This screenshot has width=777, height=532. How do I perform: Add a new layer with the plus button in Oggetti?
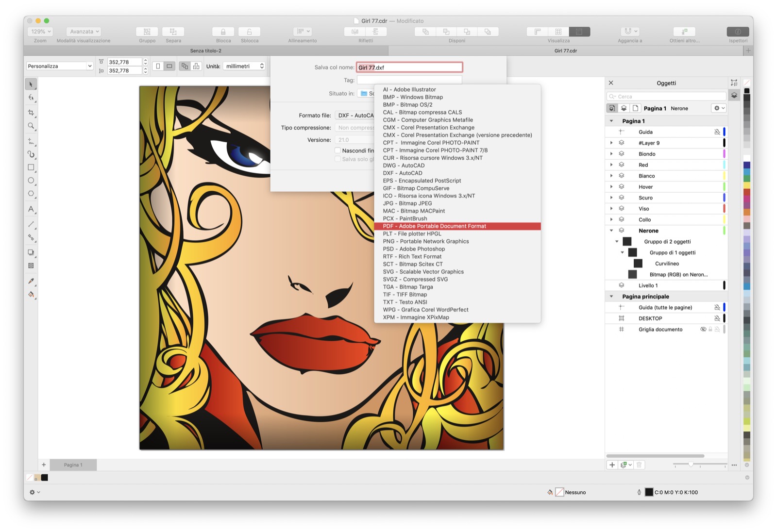click(x=612, y=465)
